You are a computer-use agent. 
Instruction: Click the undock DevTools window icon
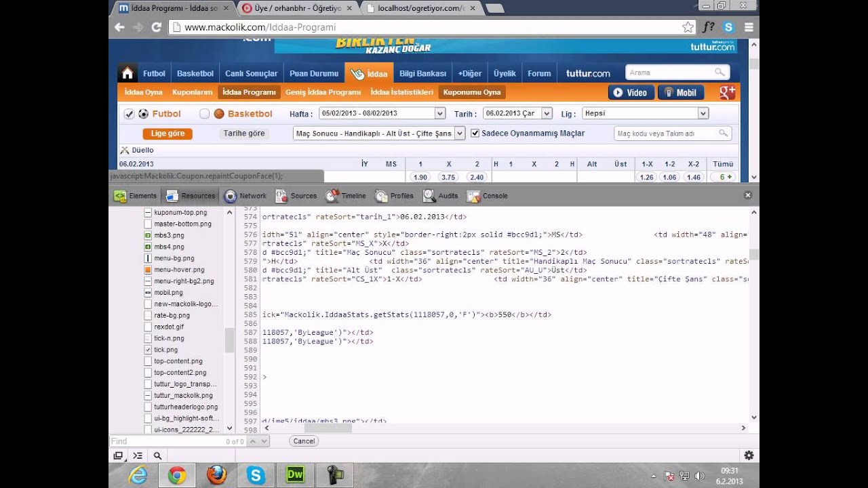[x=118, y=455]
